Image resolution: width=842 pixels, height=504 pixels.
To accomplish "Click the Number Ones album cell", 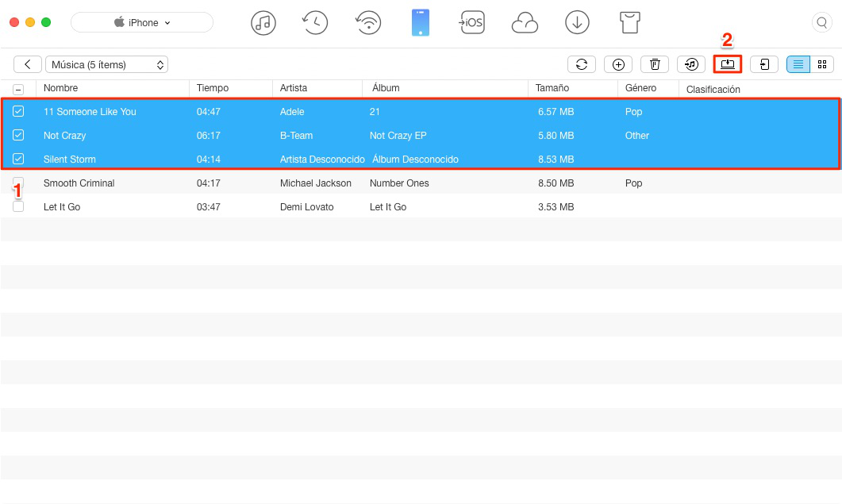I will [399, 183].
